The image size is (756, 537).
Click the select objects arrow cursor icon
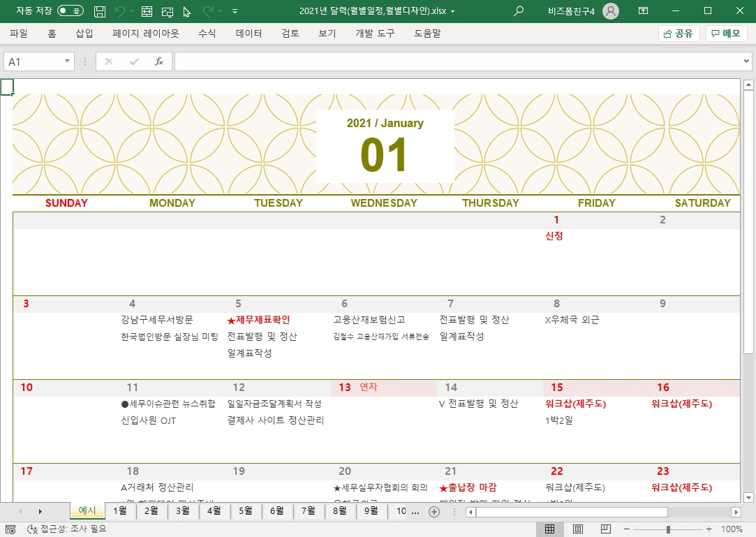point(186,12)
